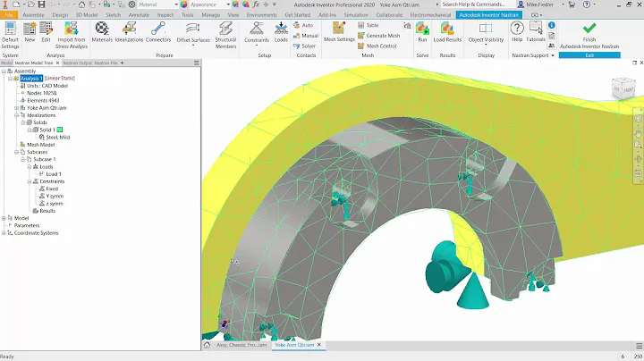Select Autodesk Inventor Nastran tab
Viewport: 644px width, 361px height.
[x=488, y=15]
